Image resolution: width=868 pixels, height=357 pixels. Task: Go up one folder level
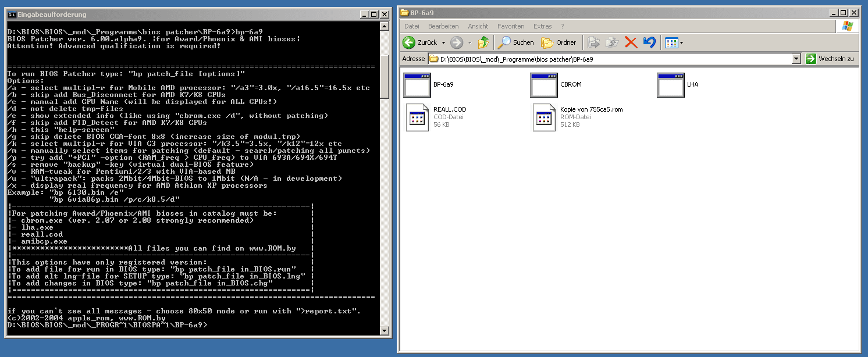pos(483,42)
